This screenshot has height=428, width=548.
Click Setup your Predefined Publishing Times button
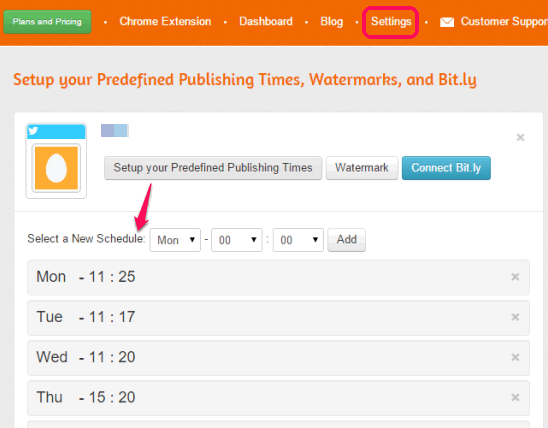click(213, 168)
